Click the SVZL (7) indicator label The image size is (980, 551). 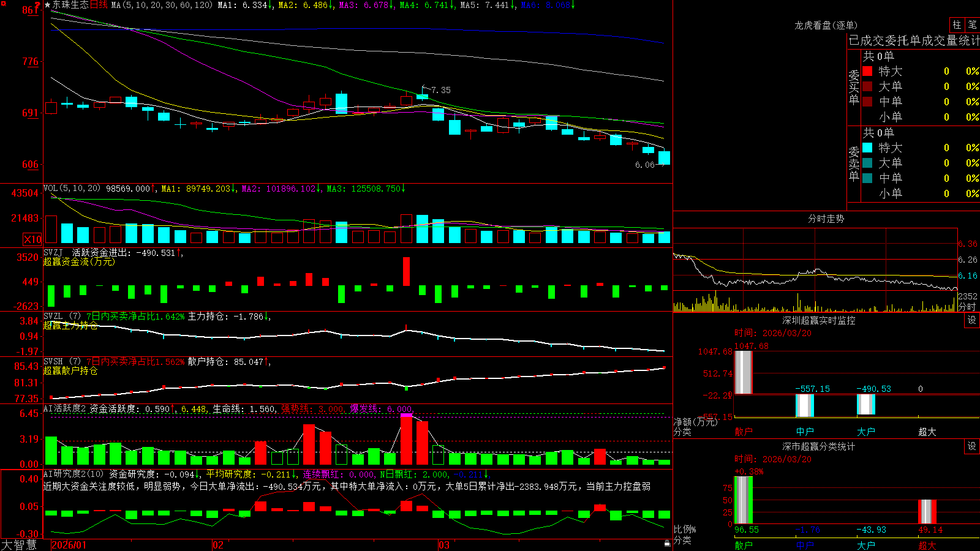click(62, 317)
